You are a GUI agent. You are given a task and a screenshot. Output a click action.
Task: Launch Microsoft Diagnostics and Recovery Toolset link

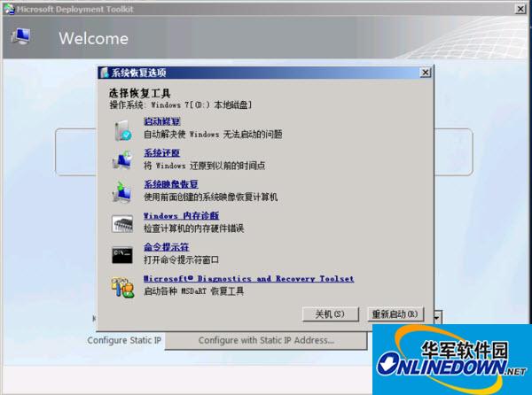pos(248,278)
